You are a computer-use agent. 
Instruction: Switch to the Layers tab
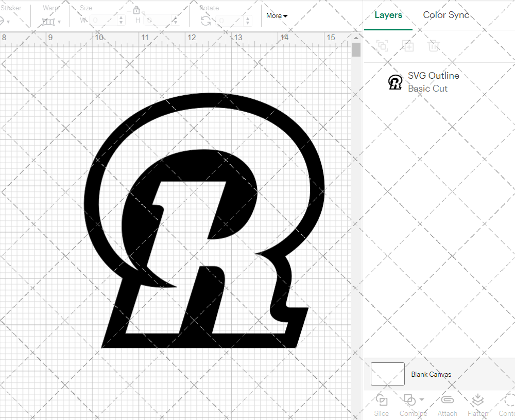coord(388,15)
